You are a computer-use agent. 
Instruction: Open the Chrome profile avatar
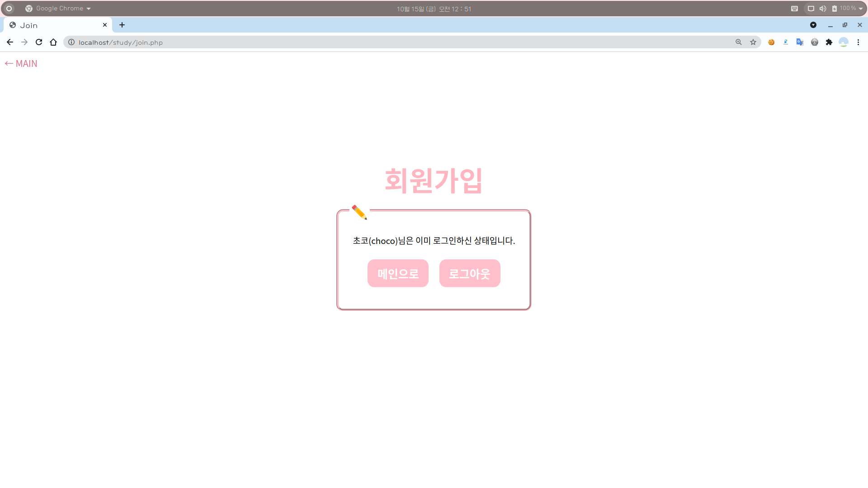843,42
